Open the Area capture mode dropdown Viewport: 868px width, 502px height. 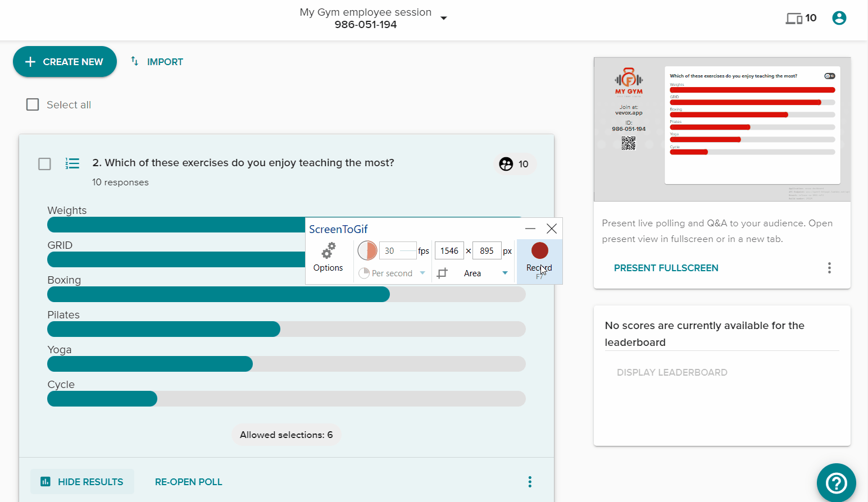point(505,273)
